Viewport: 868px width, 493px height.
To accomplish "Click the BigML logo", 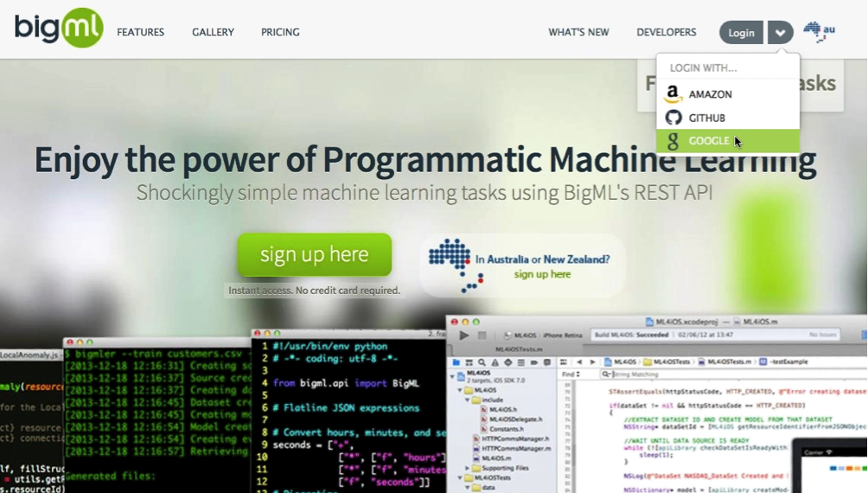I will pyautogui.click(x=59, y=28).
